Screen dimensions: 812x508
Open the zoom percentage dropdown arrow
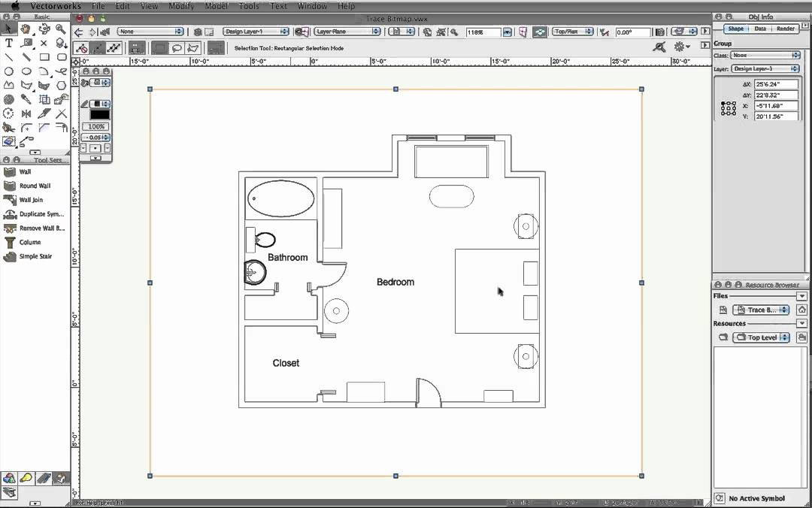point(507,32)
